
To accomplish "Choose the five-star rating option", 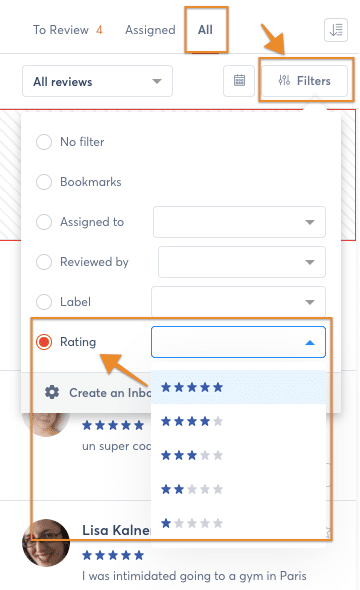I will point(238,387).
